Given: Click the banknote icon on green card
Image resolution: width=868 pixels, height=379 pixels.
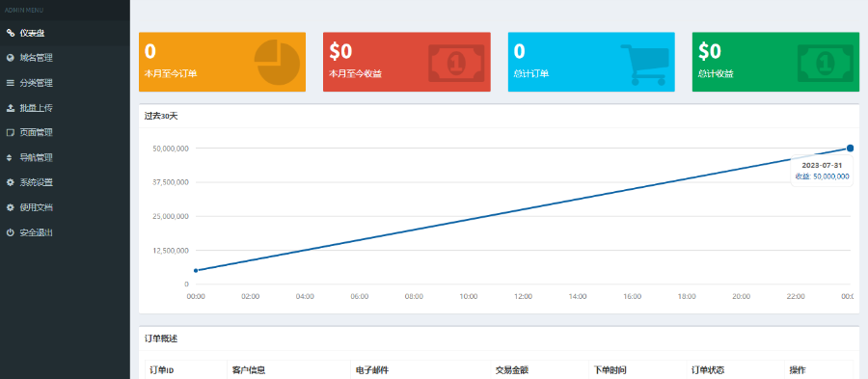Looking at the screenshot, I should click(826, 64).
